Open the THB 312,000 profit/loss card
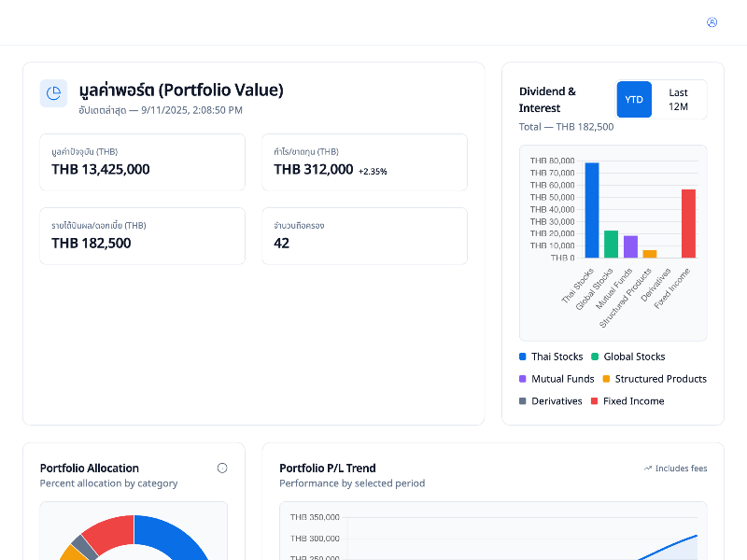Viewport: 747px width, 560px height. tap(364, 162)
